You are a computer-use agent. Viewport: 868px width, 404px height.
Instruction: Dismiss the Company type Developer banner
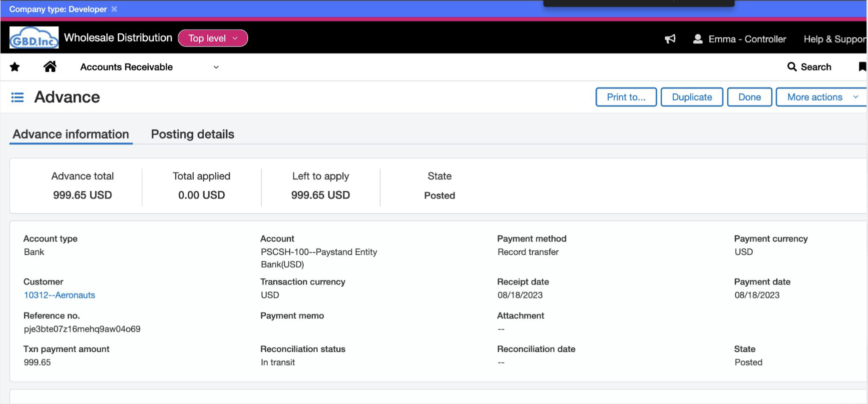[x=114, y=9]
